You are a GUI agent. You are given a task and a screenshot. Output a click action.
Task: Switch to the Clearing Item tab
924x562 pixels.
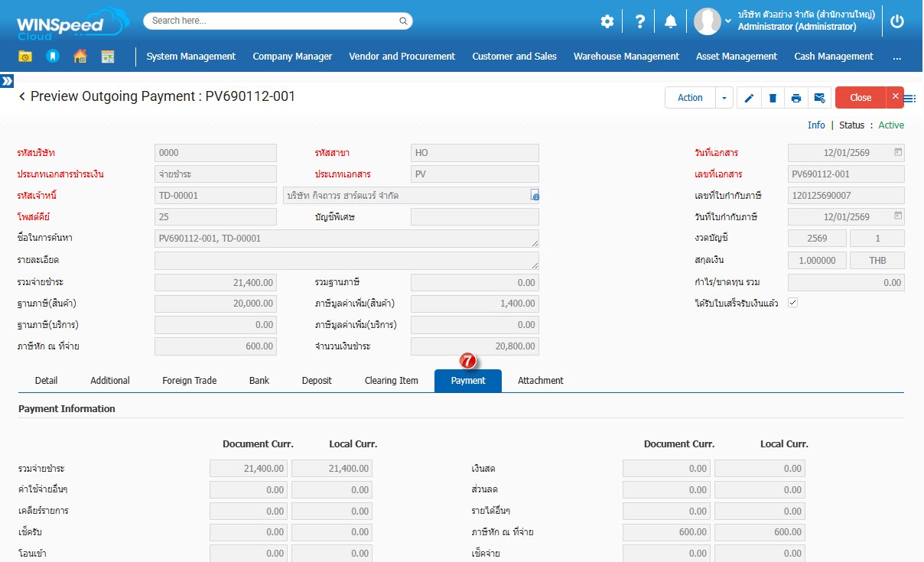pos(391,381)
